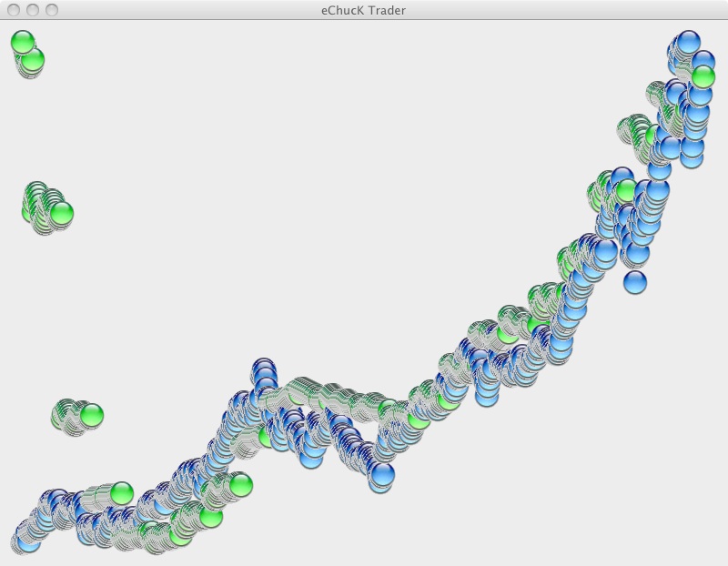Select the green sphere in the small lower-left cluster
This screenshot has width=728, height=566.
91,416
